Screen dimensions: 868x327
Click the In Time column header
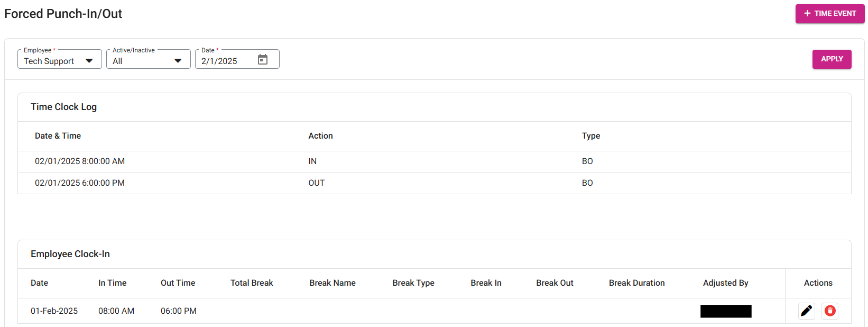(112, 283)
